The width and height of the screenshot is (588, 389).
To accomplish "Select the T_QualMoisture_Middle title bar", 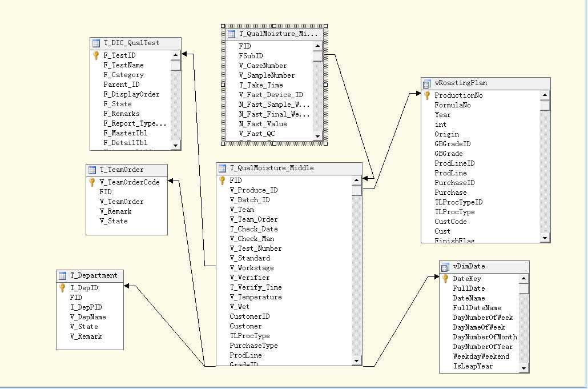I will [x=289, y=168].
